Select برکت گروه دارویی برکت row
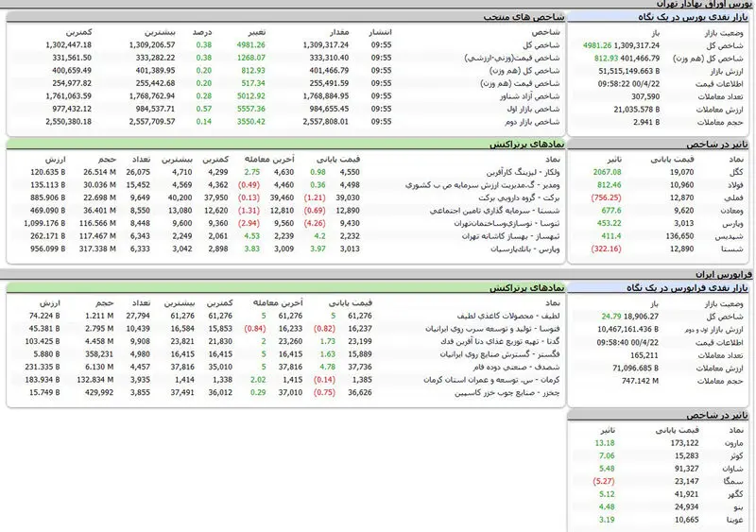Image resolution: width=756 pixels, height=532 pixels. [x=285, y=197]
